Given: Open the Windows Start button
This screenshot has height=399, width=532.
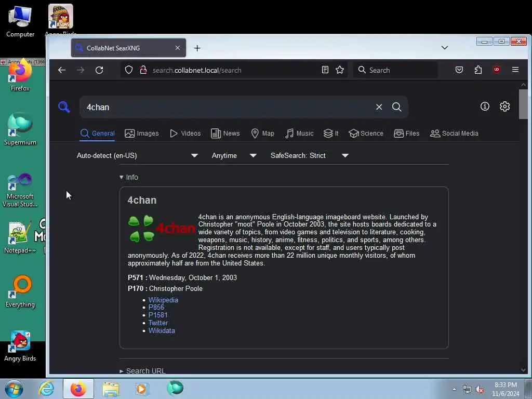Looking at the screenshot, I should point(14,389).
